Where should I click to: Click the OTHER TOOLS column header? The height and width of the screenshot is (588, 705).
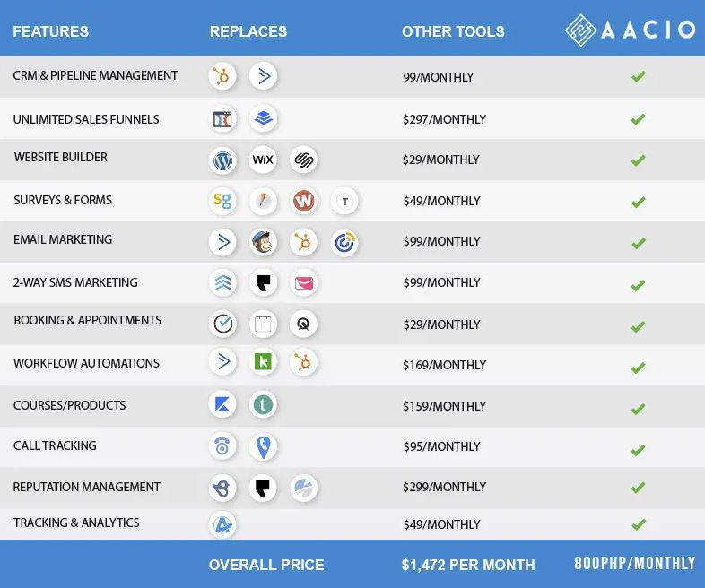[453, 31]
